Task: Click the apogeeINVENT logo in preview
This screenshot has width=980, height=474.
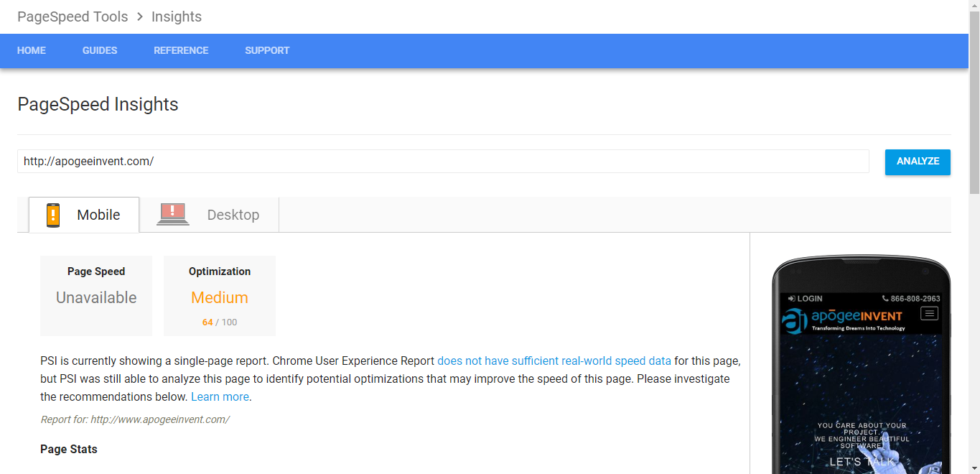Action: (844, 320)
